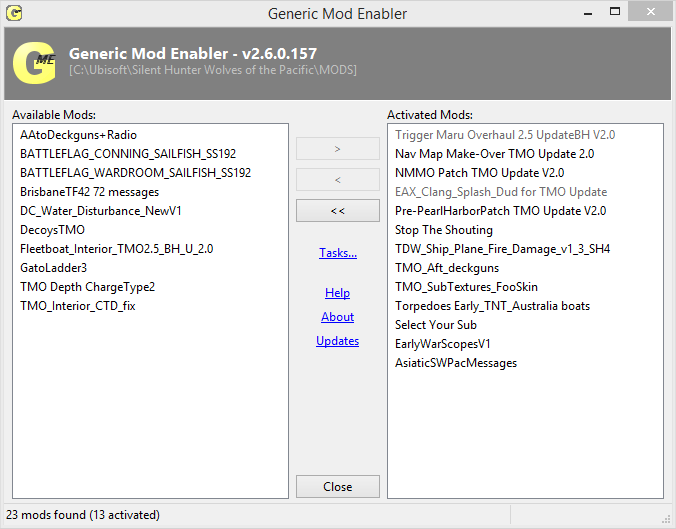The image size is (676, 529).
Task: Close window with title bar X
Action: 651,12
